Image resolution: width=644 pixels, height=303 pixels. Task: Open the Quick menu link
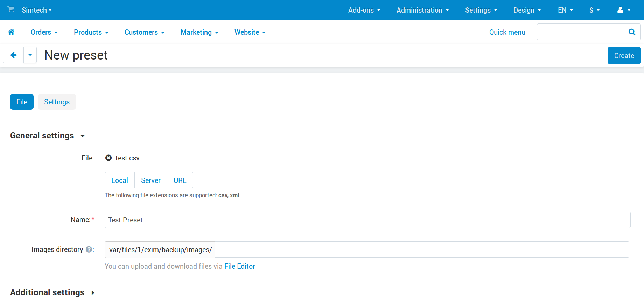pyautogui.click(x=507, y=32)
